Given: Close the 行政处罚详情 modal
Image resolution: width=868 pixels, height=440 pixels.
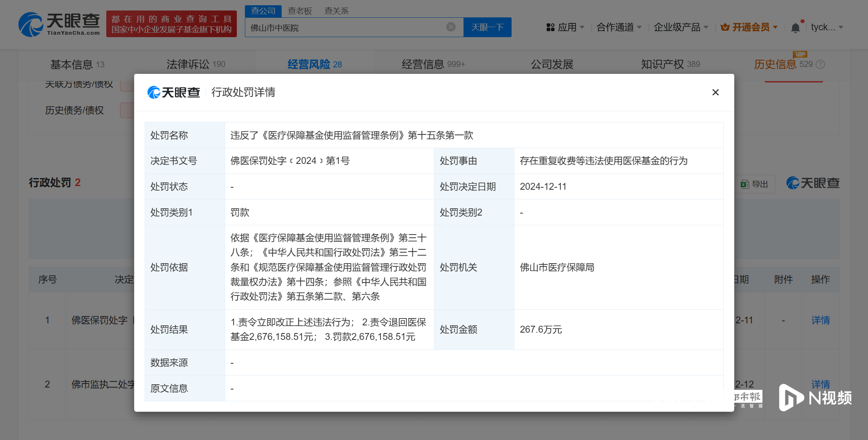Looking at the screenshot, I should point(715,92).
